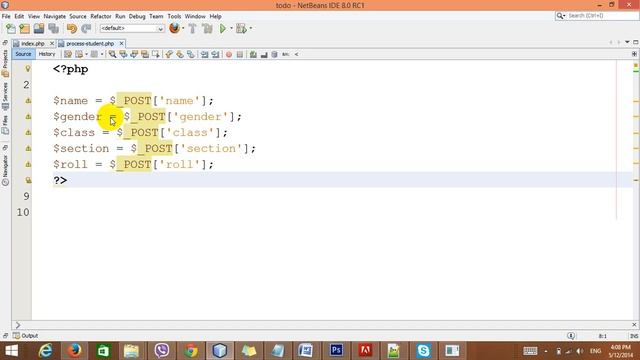Open dropdown arrow next to Run icon
640x360 pixels.
231,28
